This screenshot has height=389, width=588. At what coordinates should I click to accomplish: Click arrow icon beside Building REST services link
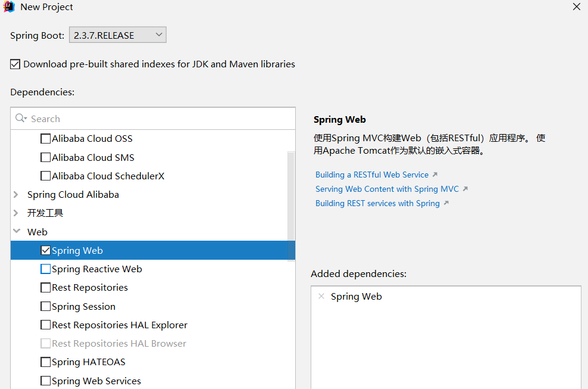coord(446,203)
